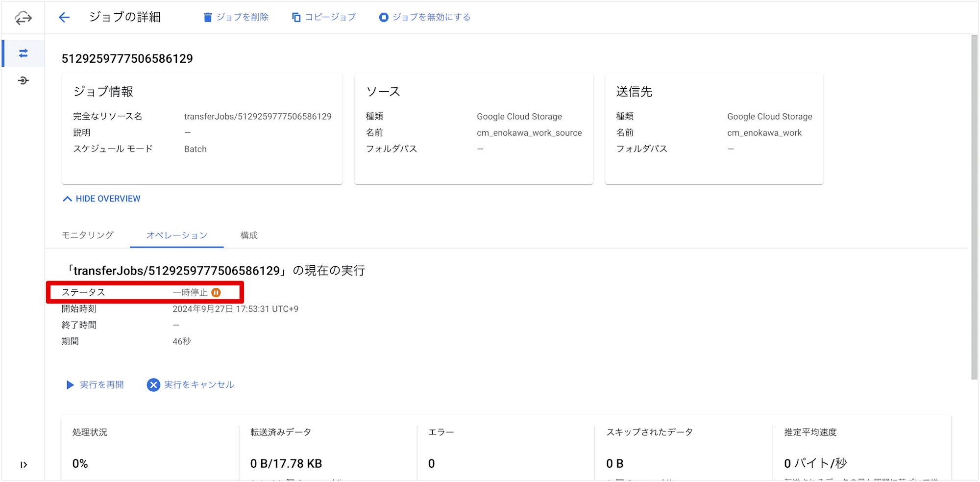Click the X icon for 実行をキャンセル

(153, 385)
